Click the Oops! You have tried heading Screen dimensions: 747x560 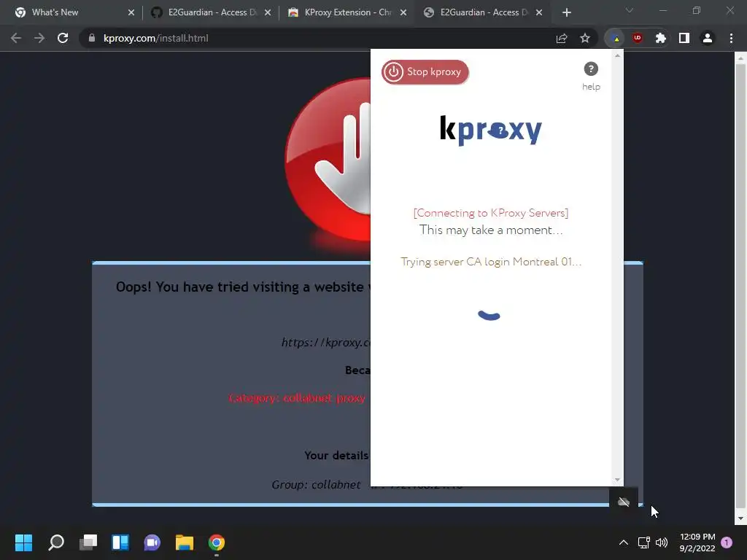click(x=243, y=287)
